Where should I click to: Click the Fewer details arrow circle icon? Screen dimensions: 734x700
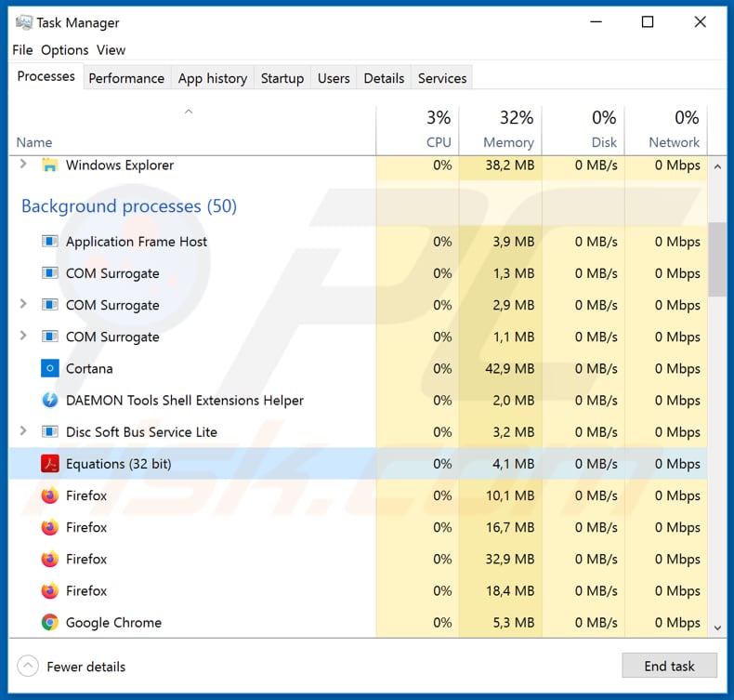pos(28,666)
